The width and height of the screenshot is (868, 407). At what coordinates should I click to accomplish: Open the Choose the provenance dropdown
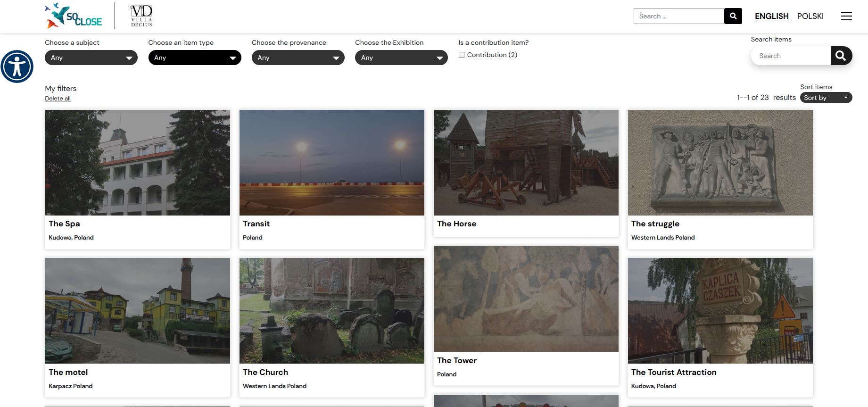pyautogui.click(x=298, y=58)
